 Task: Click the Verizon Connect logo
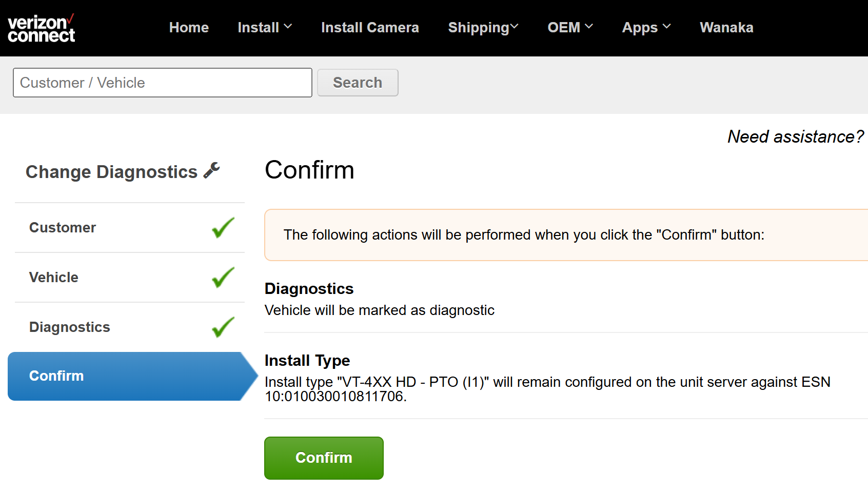[42, 28]
